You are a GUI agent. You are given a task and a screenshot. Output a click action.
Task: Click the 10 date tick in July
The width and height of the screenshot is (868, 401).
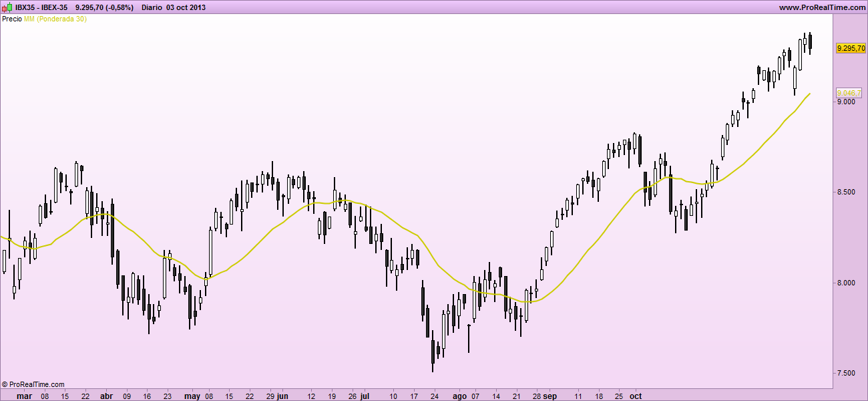click(x=393, y=396)
